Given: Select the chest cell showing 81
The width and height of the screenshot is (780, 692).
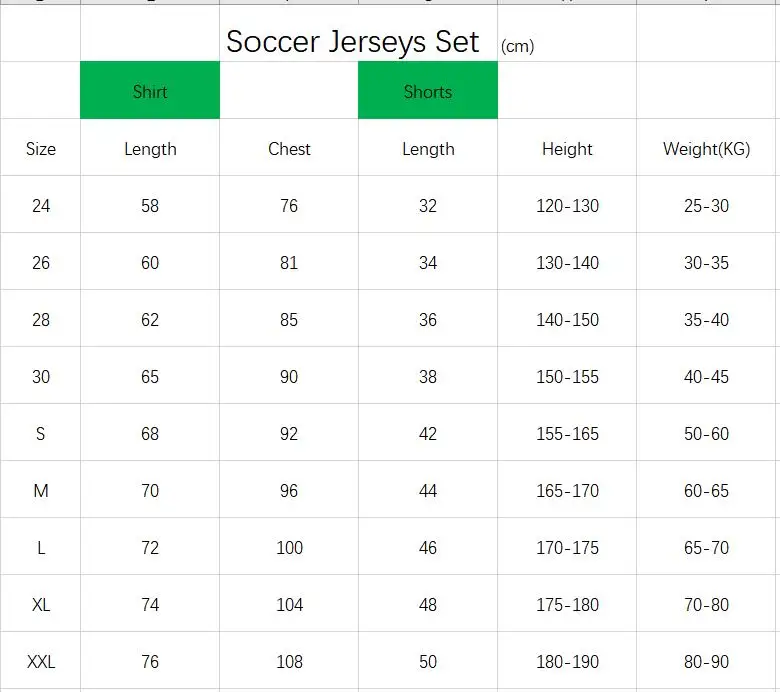Looking at the screenshot, I should 289,262.
